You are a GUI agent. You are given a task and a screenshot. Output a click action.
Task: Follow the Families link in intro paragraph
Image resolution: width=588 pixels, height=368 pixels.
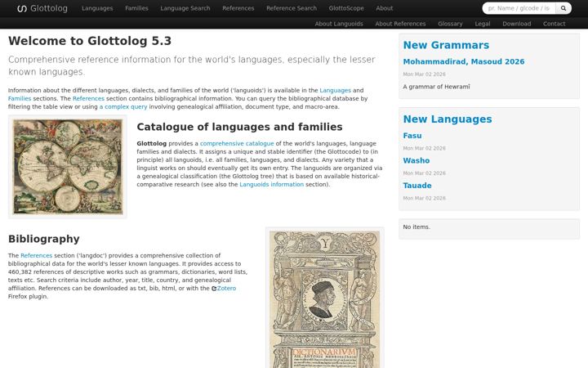pos(20,99)
